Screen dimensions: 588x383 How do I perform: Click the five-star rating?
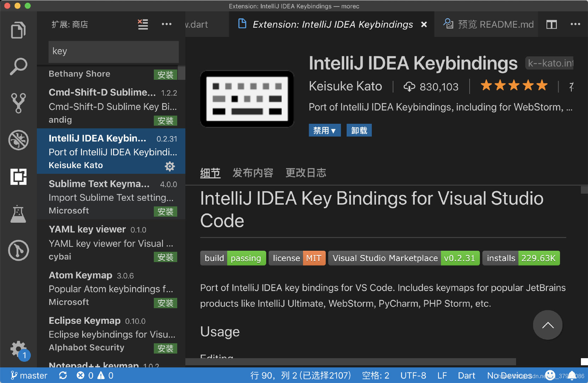514,85
